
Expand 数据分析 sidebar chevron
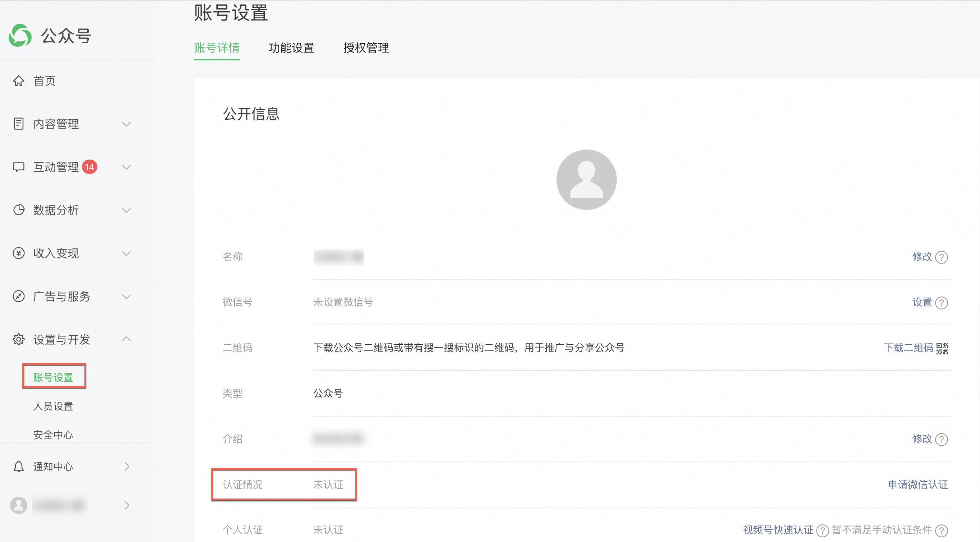tap(126, 210)
